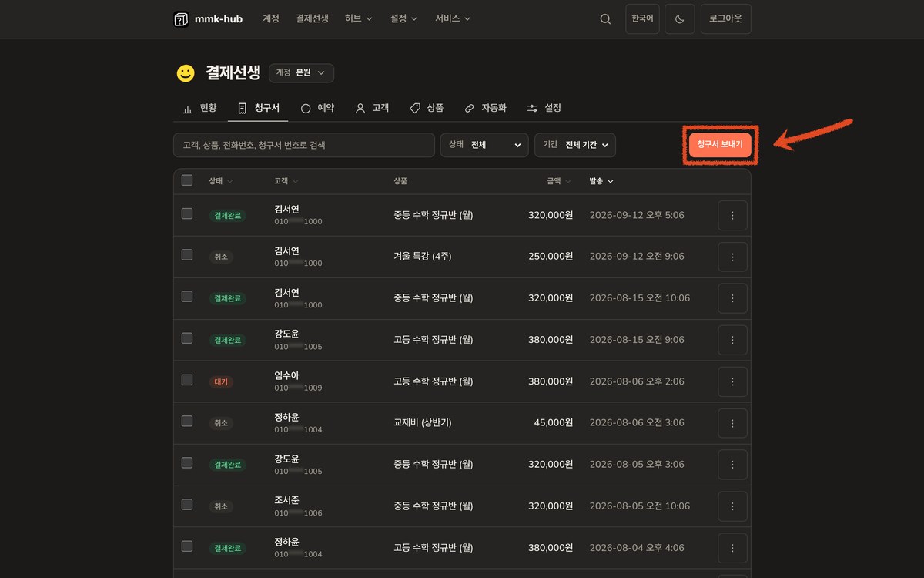The width and height of the screenshot is (924, 578).
Task: Check the 강도윤 고등 수학 정규반 row
Action: [187, 338]
